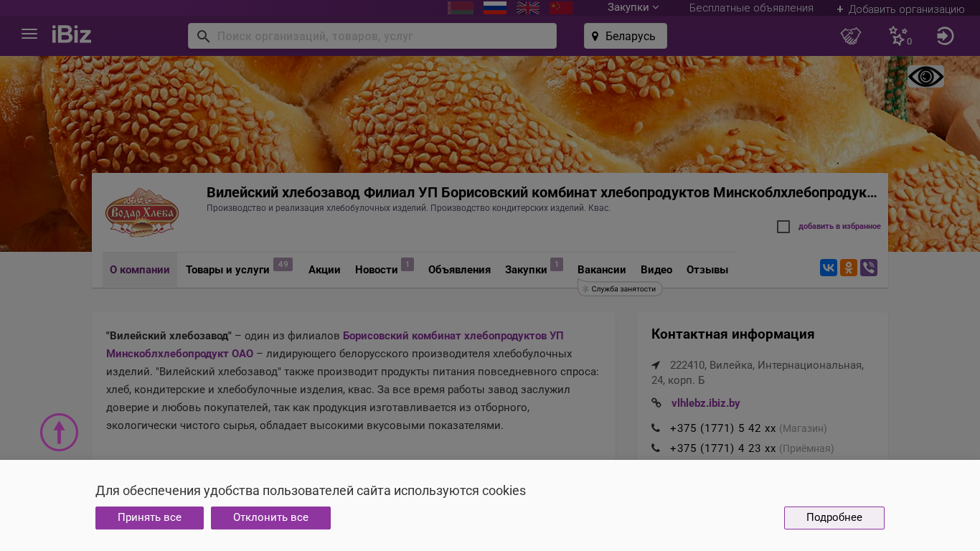Click Отклонить все cookies button
This screenshot has height=551, width=980.
270,518
